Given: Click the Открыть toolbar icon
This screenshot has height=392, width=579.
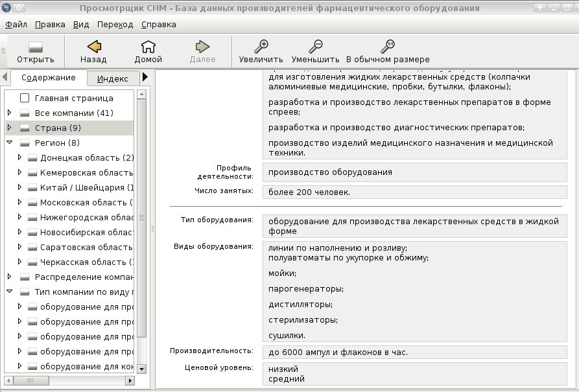Looking at the screenshot, I should [x=36, y=47].
